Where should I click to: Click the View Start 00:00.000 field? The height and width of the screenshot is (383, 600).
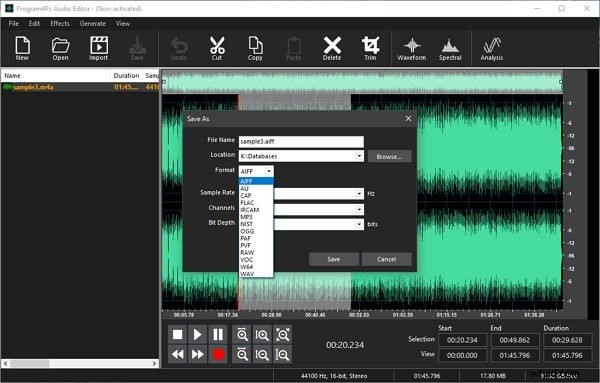pos(462,355)
